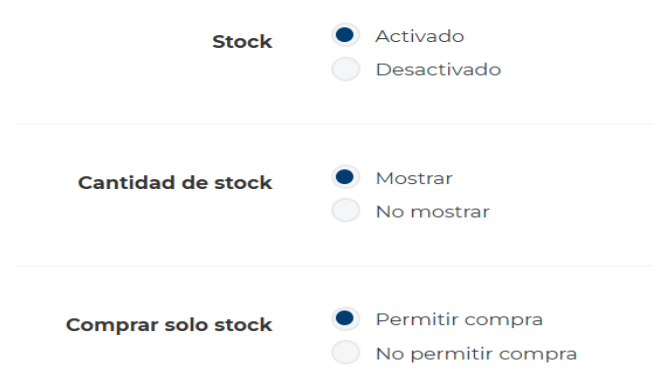
Task: Click the Desactivado option text
Action: 438,70
